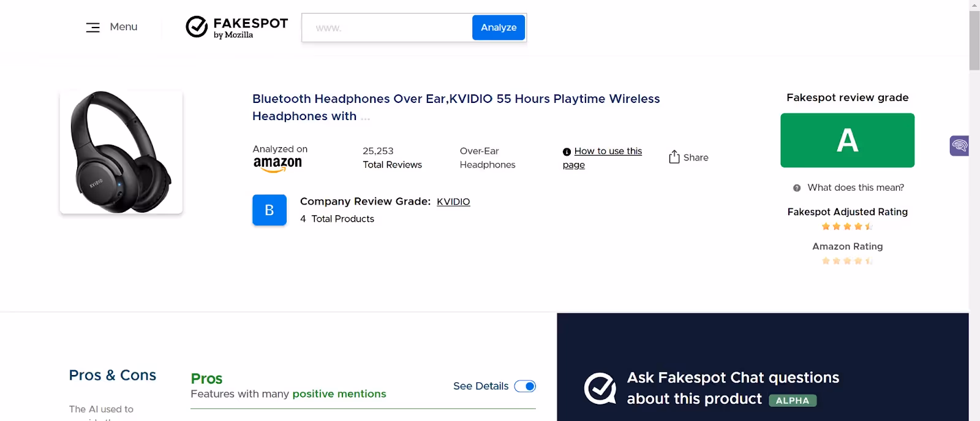Image resolution: width=980 pixels, height=421 pixels.
Task: Click the blue B company grade badge
Action: click(x=269, y=210)
